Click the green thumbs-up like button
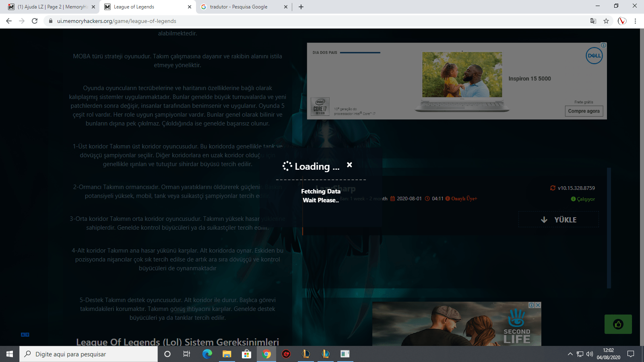Image resolution: width=644 pixels, height=362 pixels. click(x=618, y=324)
